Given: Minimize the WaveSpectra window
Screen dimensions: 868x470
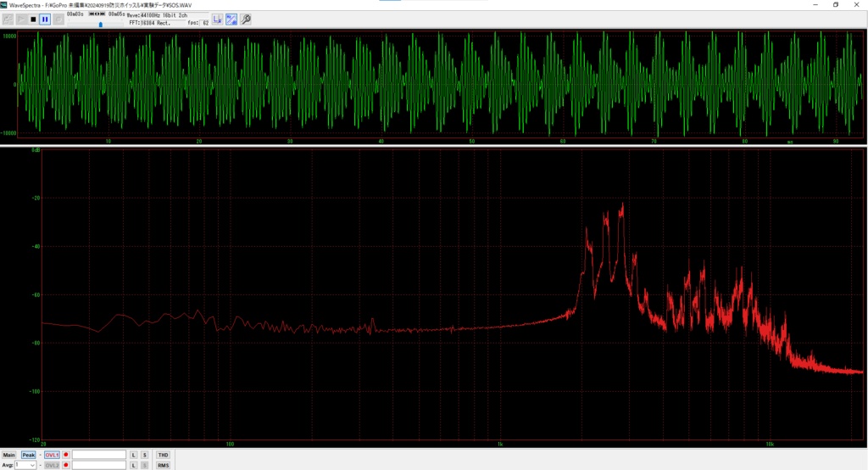Looking at the screenshot, I should (815, 4).
